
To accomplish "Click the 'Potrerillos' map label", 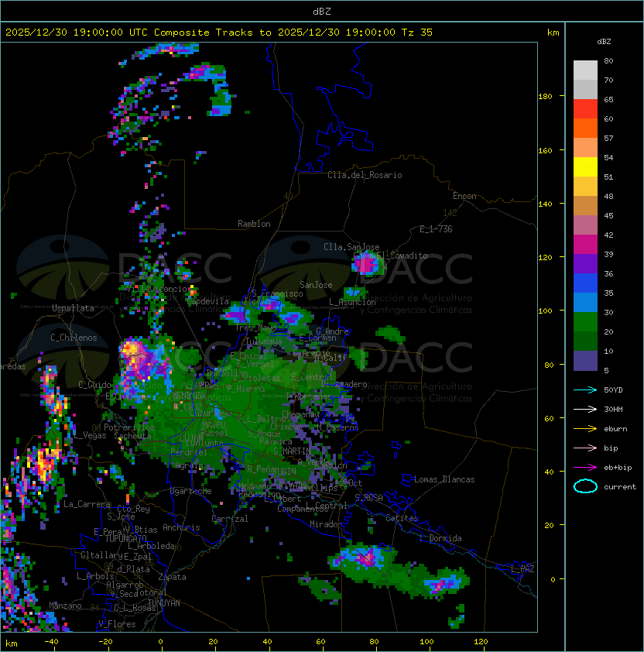I will (x=129, y=427).
